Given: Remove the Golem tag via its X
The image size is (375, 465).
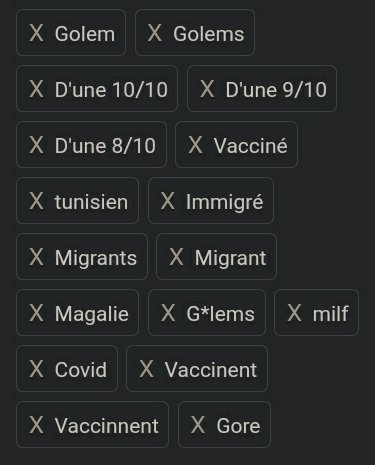Looking at the screenshot, I should (36, 33).
